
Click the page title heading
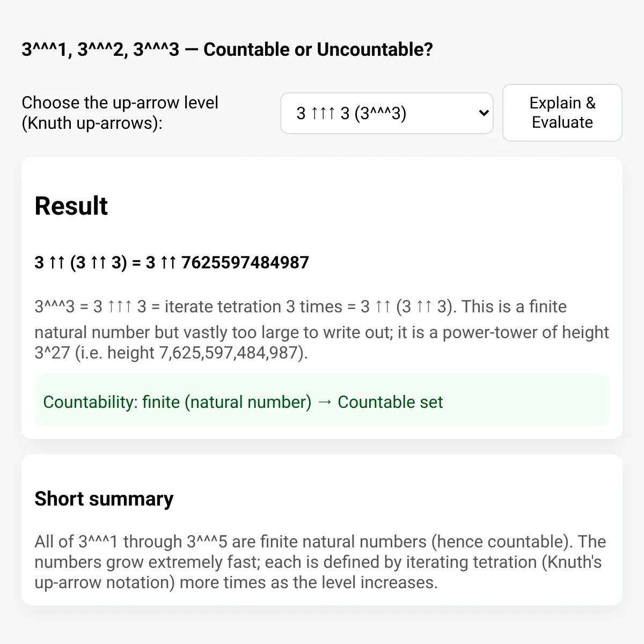click(227, 49)
